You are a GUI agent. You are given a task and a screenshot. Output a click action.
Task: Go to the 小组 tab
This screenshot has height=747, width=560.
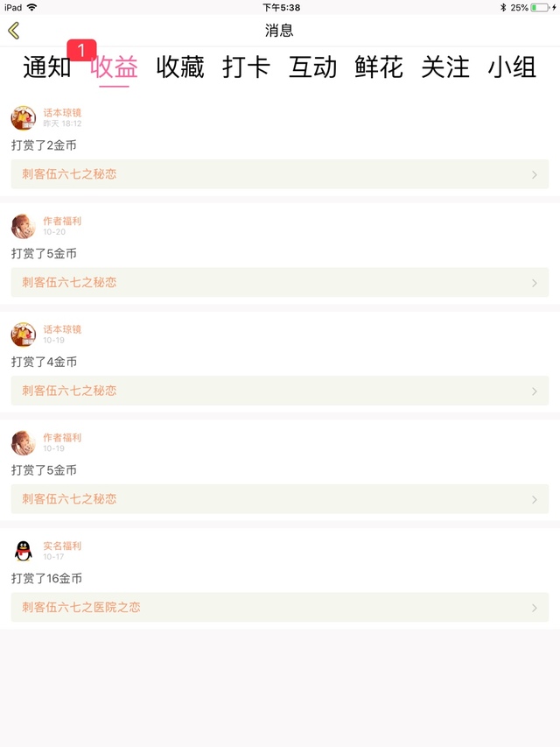tap(512, 67)
